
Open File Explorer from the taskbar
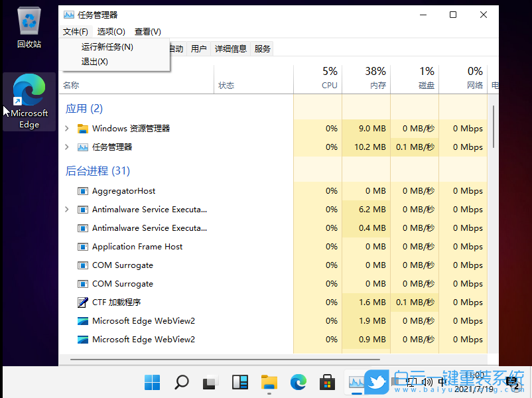click(x=269, y=382)
